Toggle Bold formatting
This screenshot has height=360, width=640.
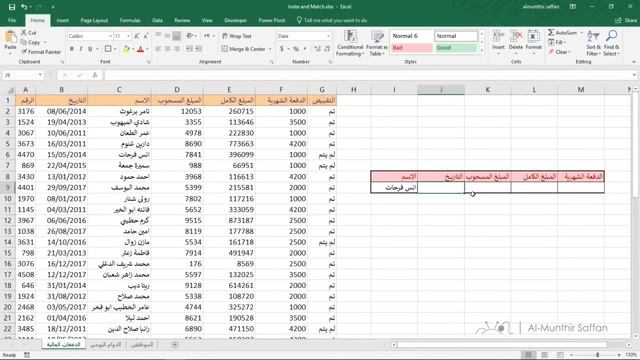[x=71, y=49]
